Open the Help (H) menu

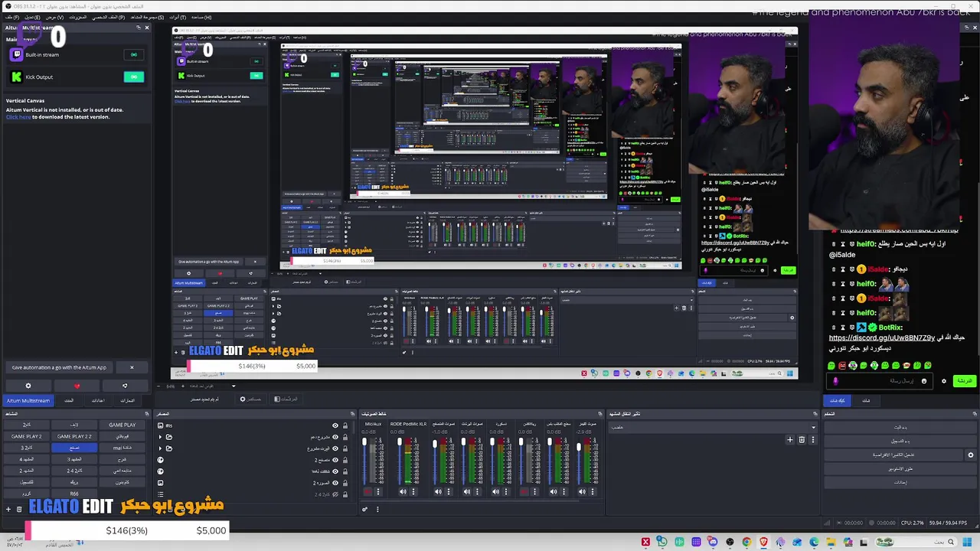(x=201, y=17)
